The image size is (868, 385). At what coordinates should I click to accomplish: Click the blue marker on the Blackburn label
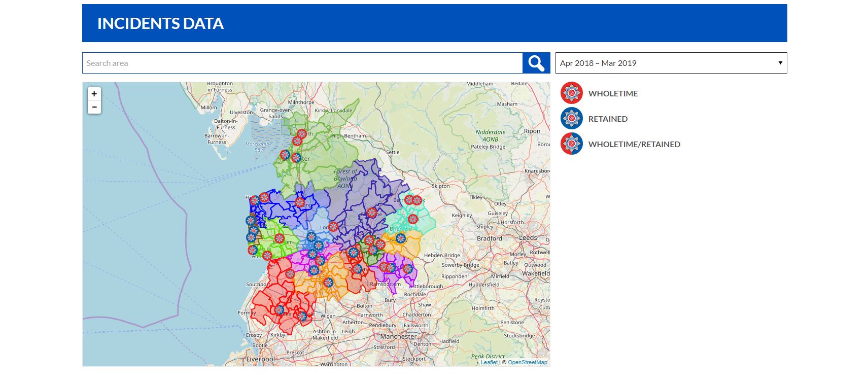coord(354,253)
